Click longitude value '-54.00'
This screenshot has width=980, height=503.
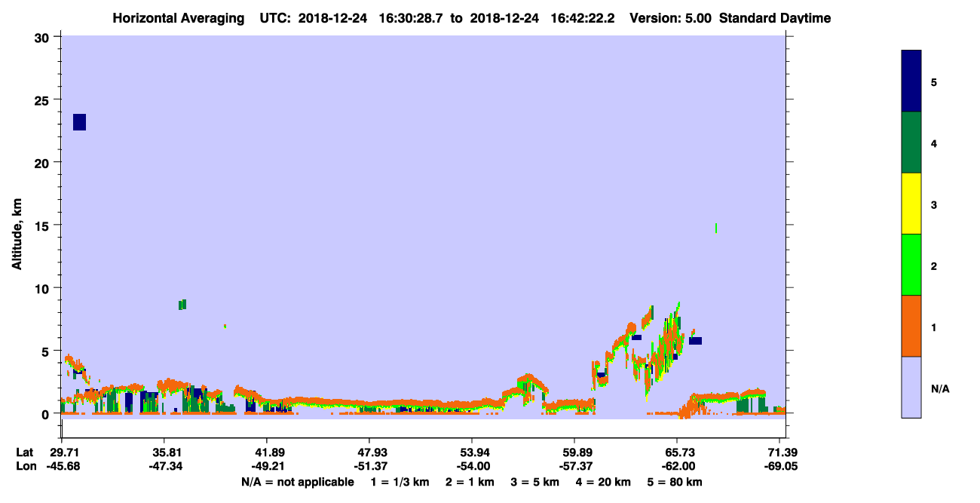[472, 467]
